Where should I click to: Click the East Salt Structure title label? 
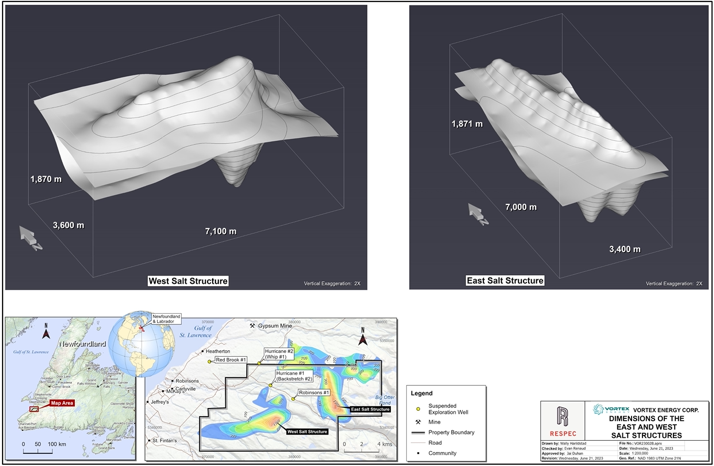pos(504,280)
